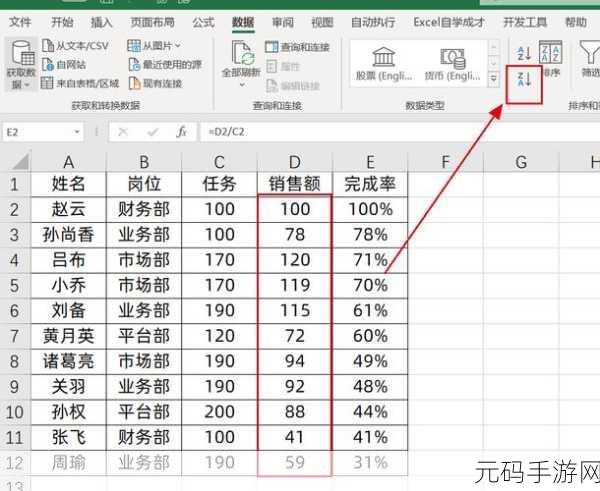Click Refresh All (全部刷新) icon
Viewport: 600px width, 491px height.
pos(242,54)
